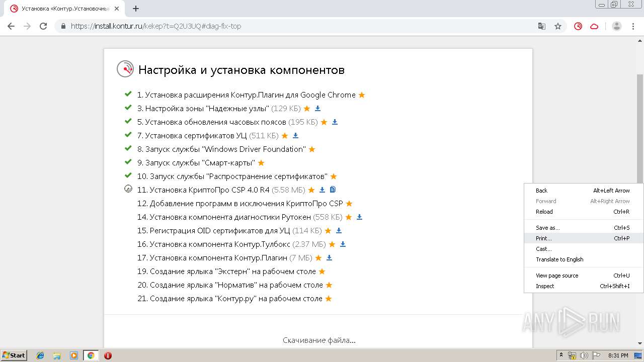The height and width of the screenshot is (362, 644).
Task: Open red cloud extension icon in toolbar
Action: (x=594, y=26)
